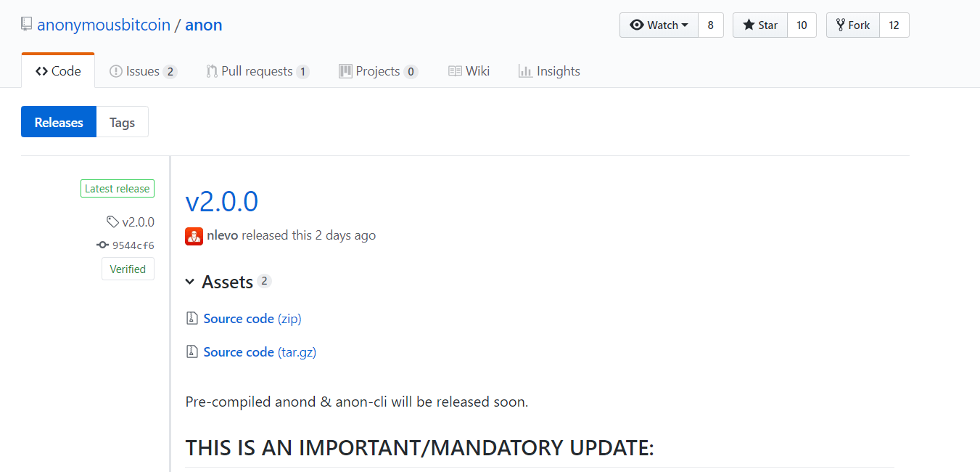Switch to the Tags view
This screenshot has height=472, width=980.
point(122,122)
